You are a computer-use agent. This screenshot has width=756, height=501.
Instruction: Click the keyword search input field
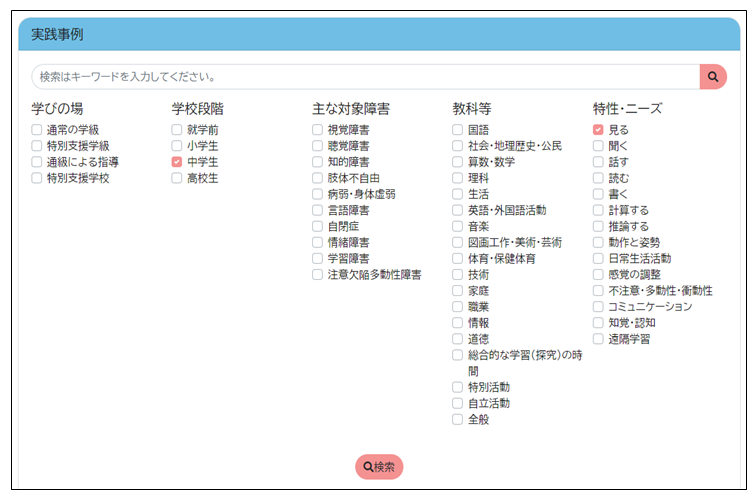pyautogui.click(x=365, y=77)
